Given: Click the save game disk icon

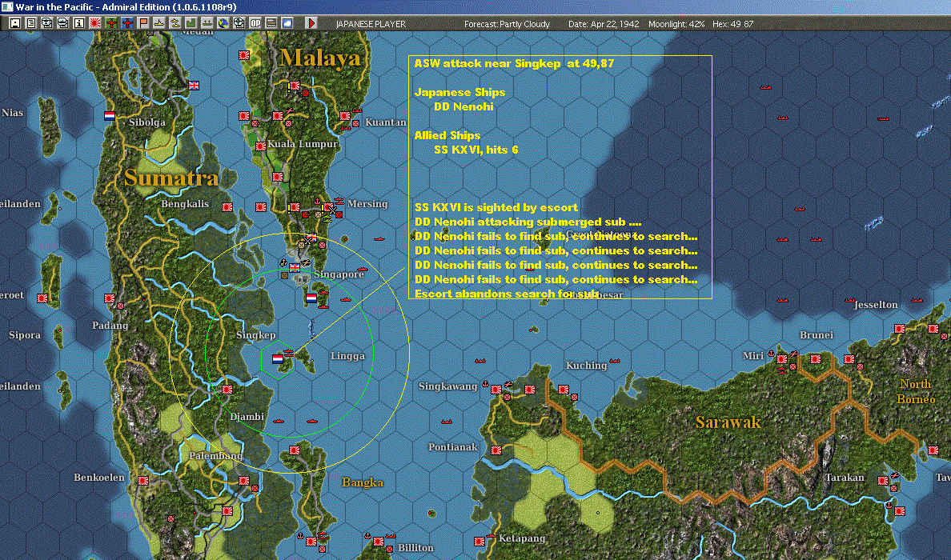Looking at the screenshot, I should (x=15, y=23).
